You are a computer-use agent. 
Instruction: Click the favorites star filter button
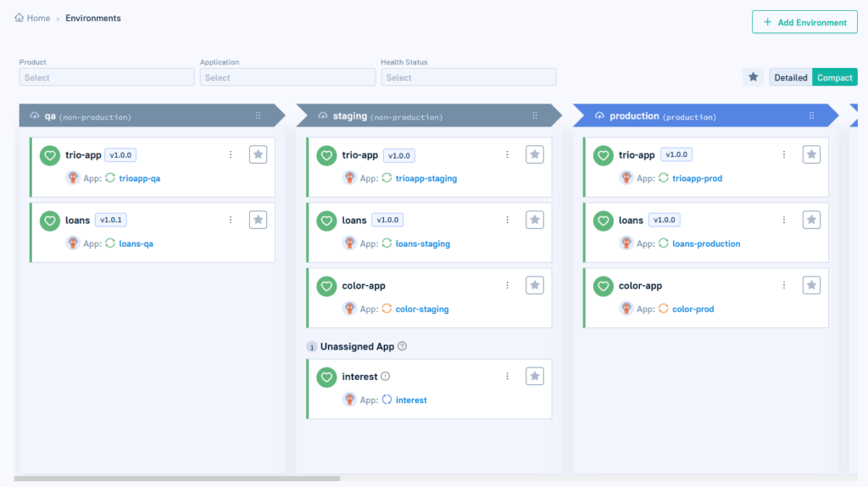(x=753, y=77)
